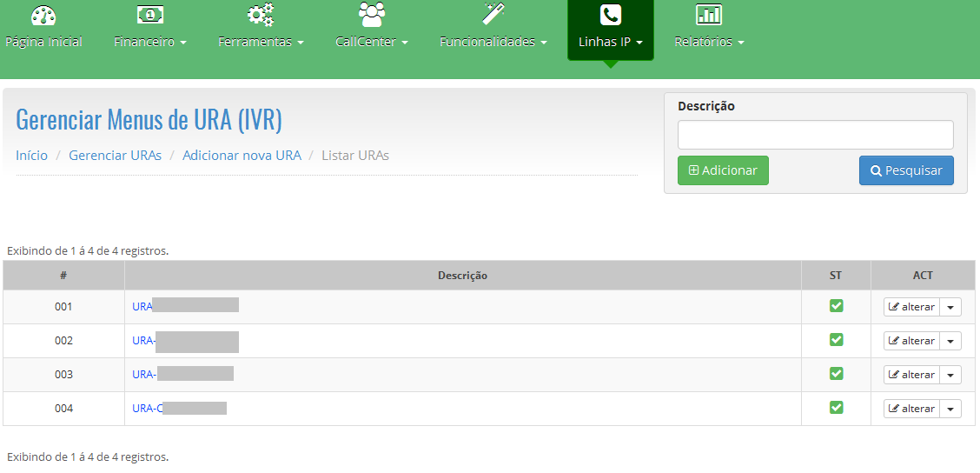Click the dashboard gauge icon for Página Inicial
980x473 pixels.
click(43, 15)
